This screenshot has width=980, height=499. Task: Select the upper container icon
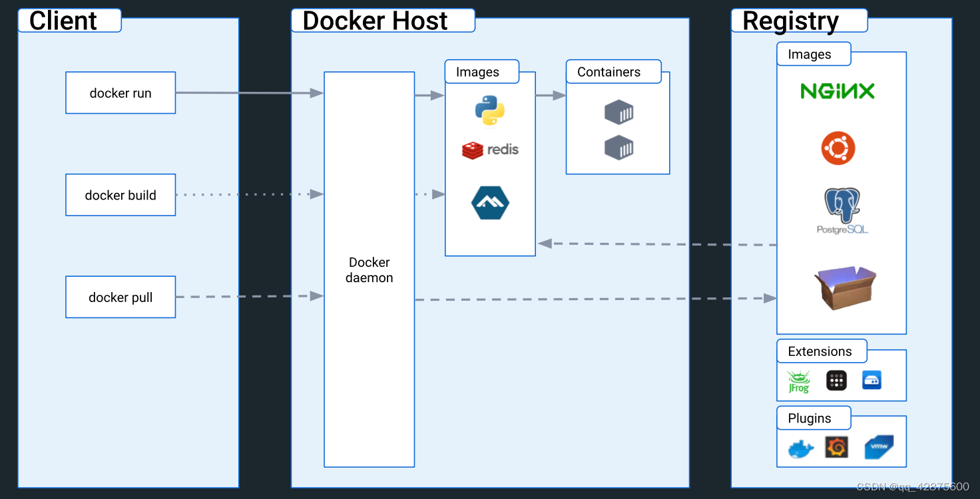coord(618,112)
